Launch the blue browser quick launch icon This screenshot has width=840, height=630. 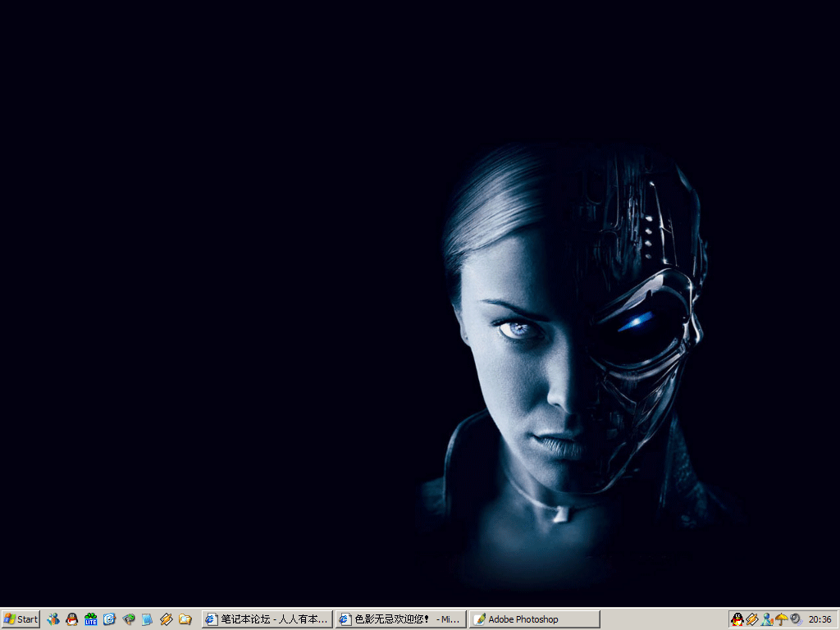point(109,619)
